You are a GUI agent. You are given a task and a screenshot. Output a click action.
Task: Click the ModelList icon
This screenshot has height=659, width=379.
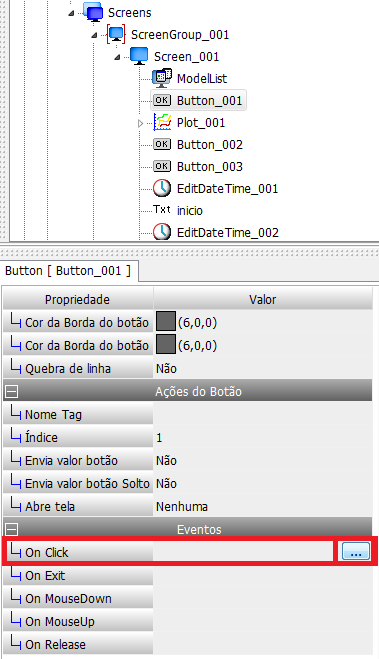pos(162,78)
